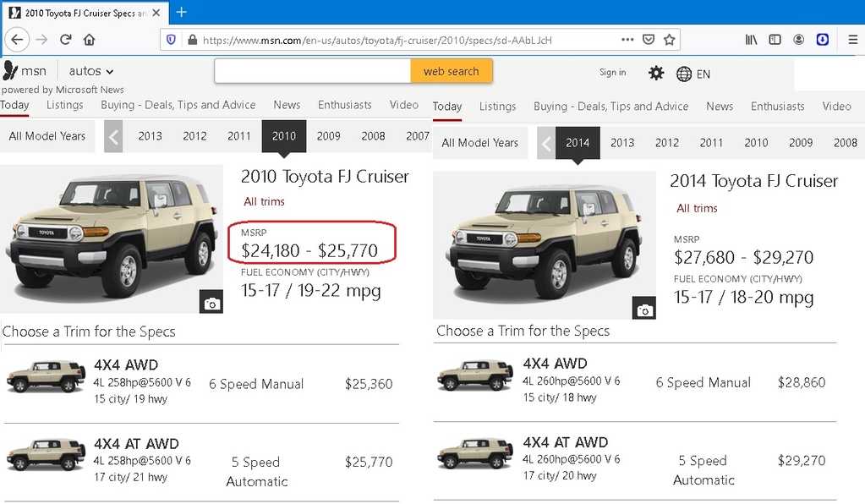The width and height of the screenshot is (865, 504).
Task: Select model year 2012 in left year bar
Action: click(x=194, y=136)
